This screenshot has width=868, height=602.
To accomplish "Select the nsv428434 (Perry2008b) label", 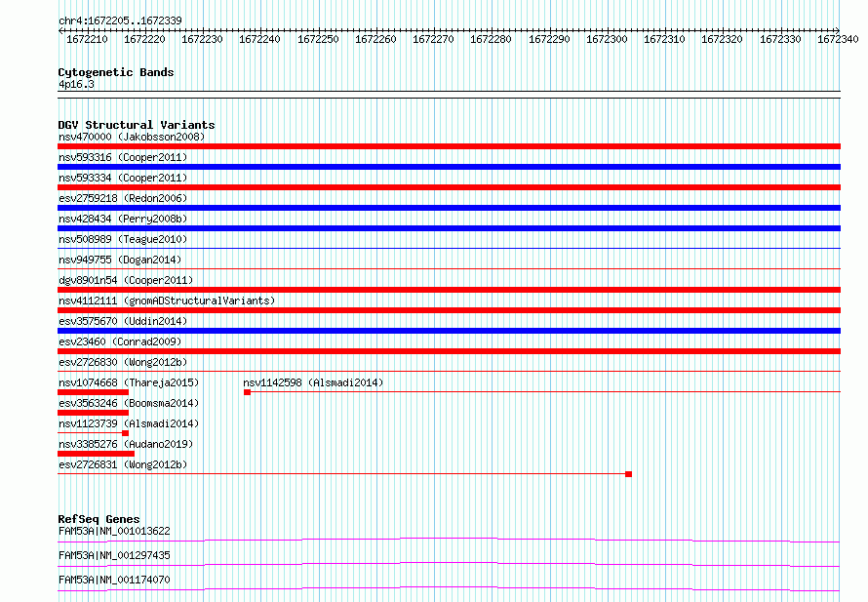I will [123, 219].
